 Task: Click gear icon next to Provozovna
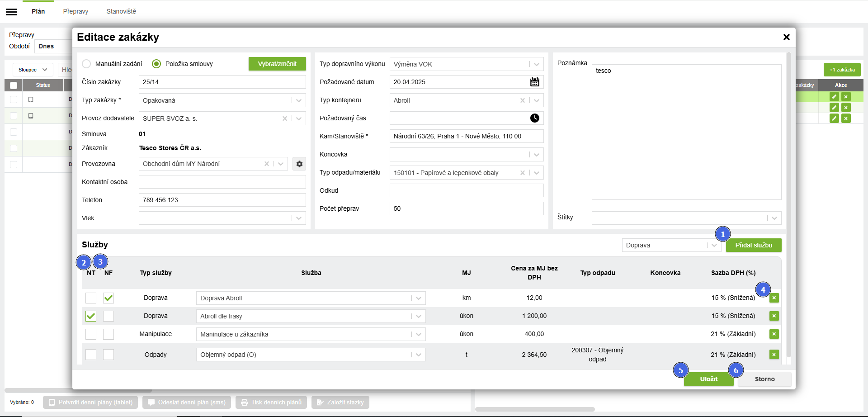click(299, 164)
